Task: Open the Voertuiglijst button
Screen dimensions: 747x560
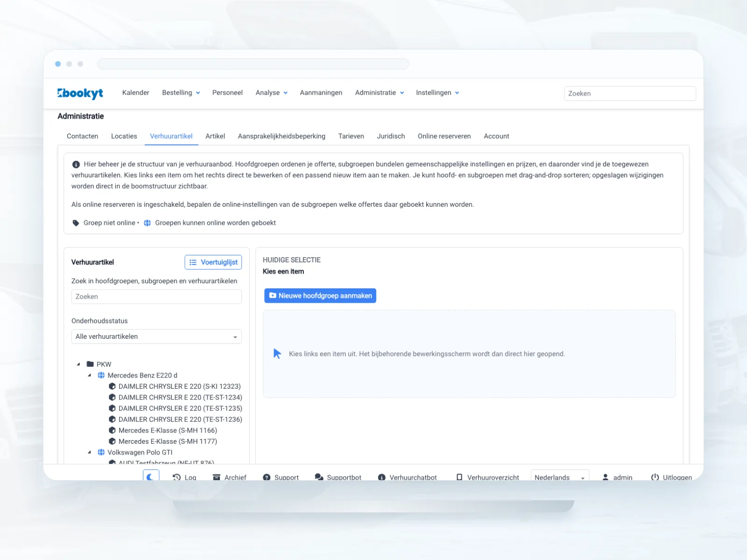Action: click(x=213, y=262)
